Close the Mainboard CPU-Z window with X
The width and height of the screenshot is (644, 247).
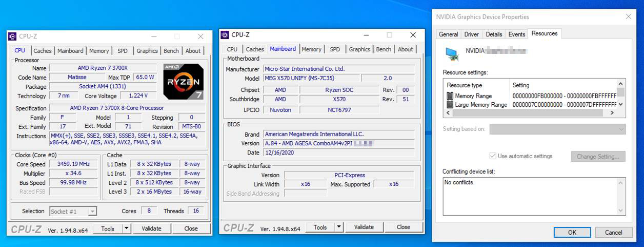[x=413, y=35]
